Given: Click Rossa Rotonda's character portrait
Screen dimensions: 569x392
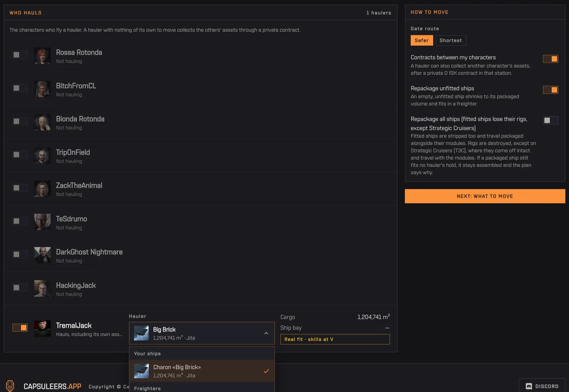Looking at the screenshot, I should (42, 56).
